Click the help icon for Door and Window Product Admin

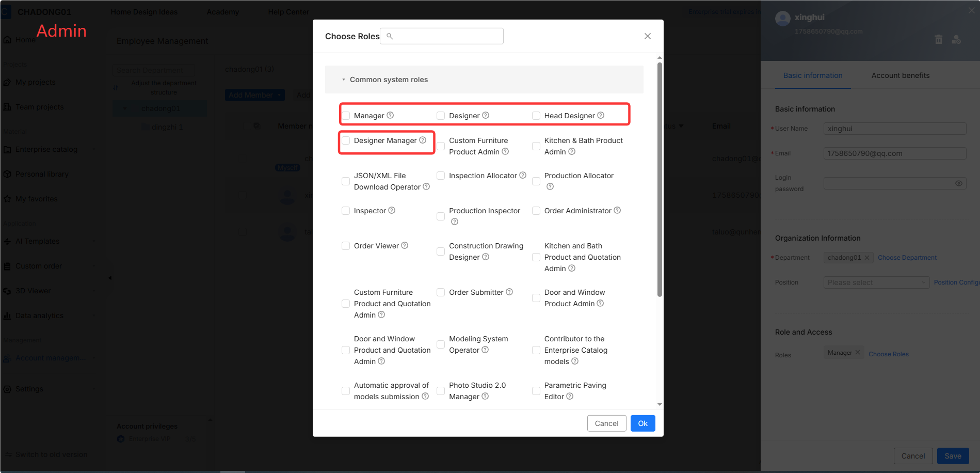[600, 303]
